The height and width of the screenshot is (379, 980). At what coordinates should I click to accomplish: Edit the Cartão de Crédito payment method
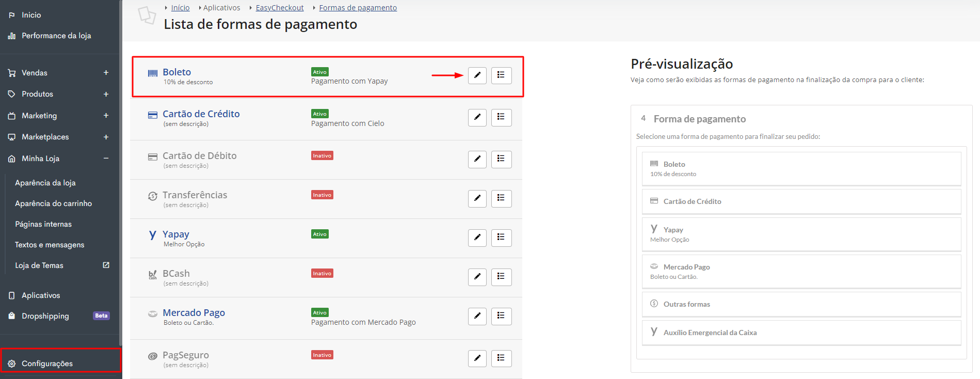pyautogui.click(x=477, y=117)
